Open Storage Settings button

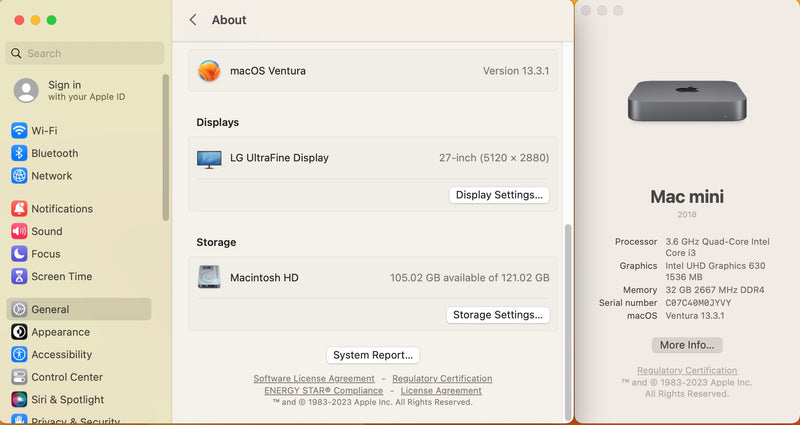pos(498,315)
